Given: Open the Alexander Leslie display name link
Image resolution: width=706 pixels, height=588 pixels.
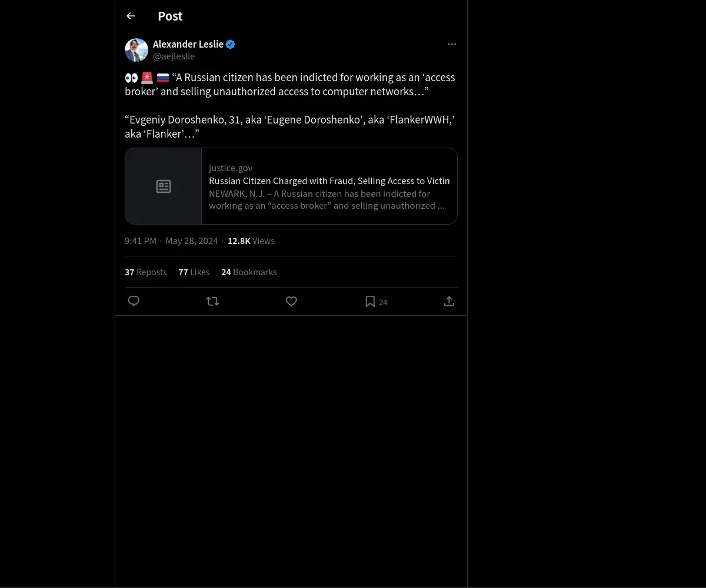Looking at the screenshot, I should click(188, 44).
